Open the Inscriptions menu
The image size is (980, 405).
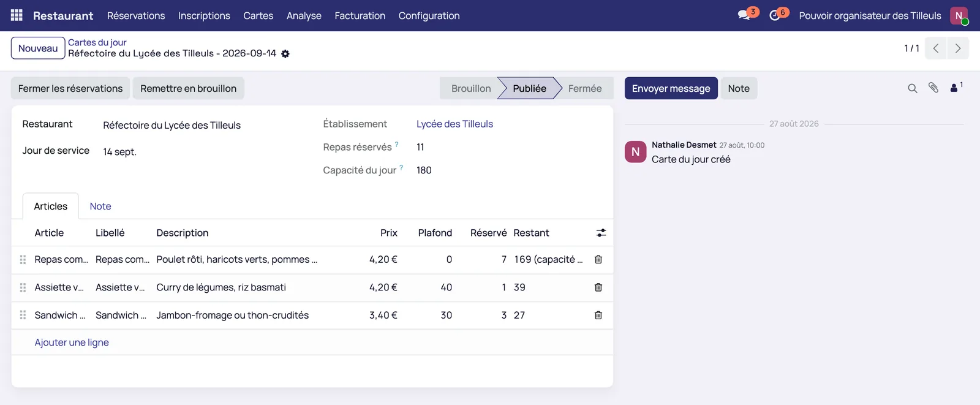pyautogui.click(x=204, y=15)
